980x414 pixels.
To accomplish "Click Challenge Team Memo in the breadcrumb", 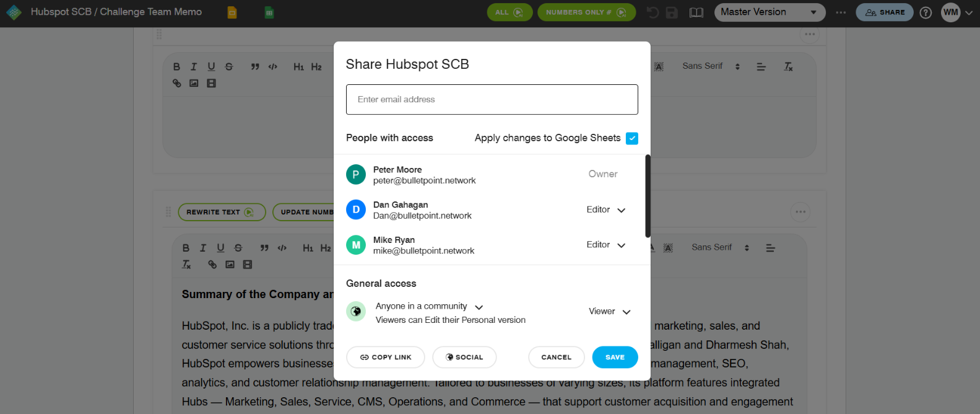I will click(x=150, y=12).
